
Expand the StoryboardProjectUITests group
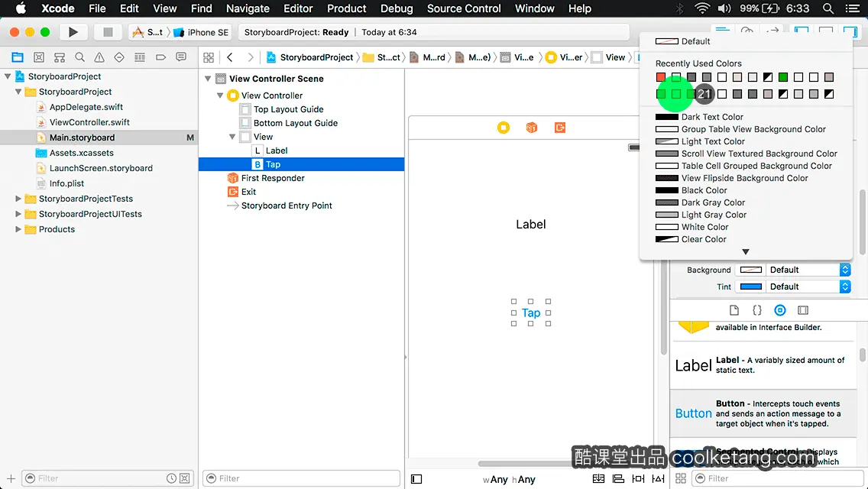pos(18,214)
